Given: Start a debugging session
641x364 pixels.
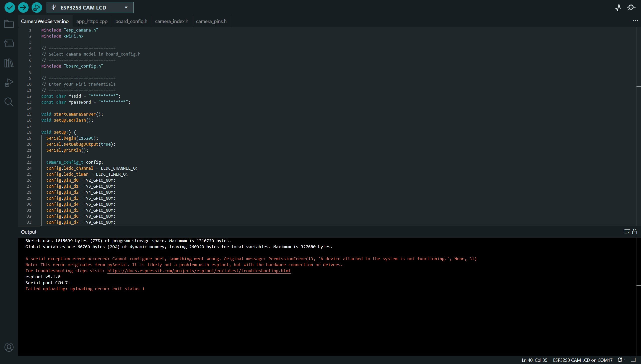Looking at the screenshot, I should pos(37,7).
